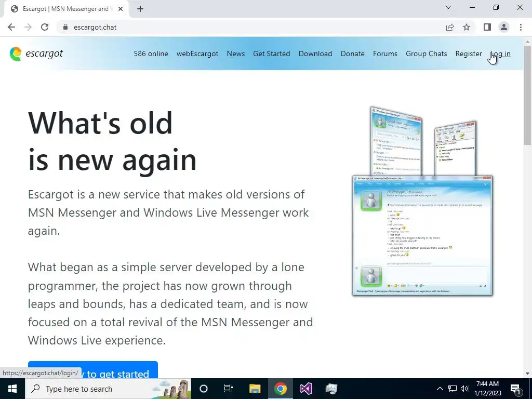This screenshot has height=399, width=532.
Task: Open the Donate page
Action: [x=353, y=54]
